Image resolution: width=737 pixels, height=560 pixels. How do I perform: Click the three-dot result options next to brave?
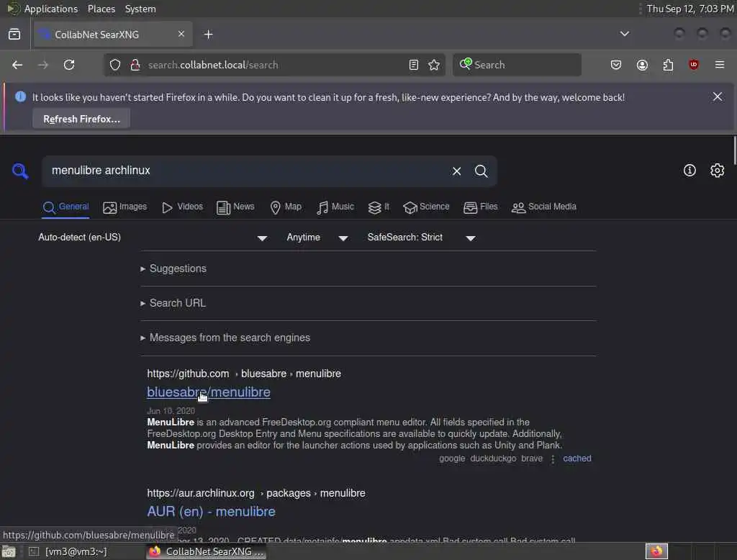point(553,459)
